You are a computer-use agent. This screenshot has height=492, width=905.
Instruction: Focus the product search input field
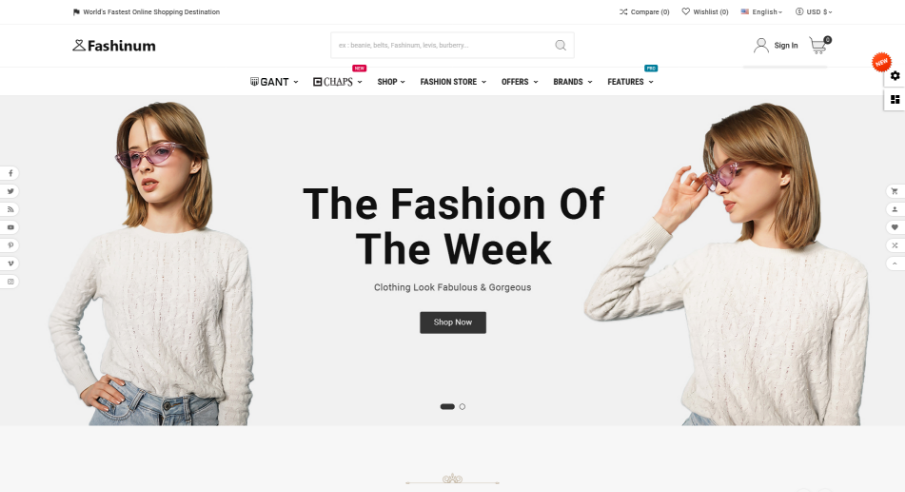(x=444, y=45)
